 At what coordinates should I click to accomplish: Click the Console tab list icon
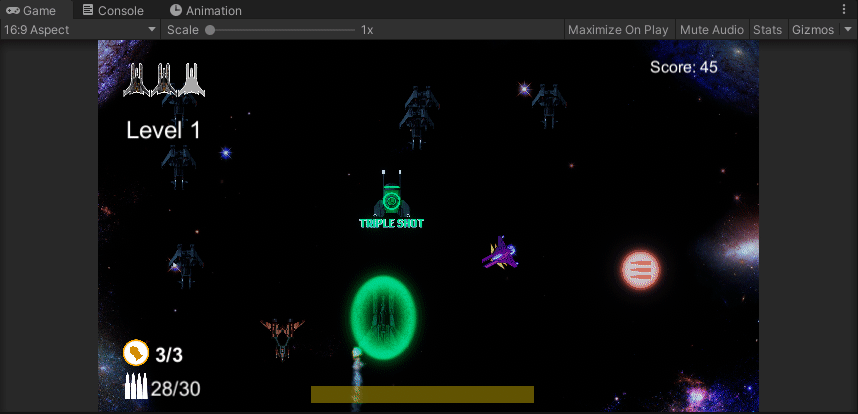click(x=88, y=10)
